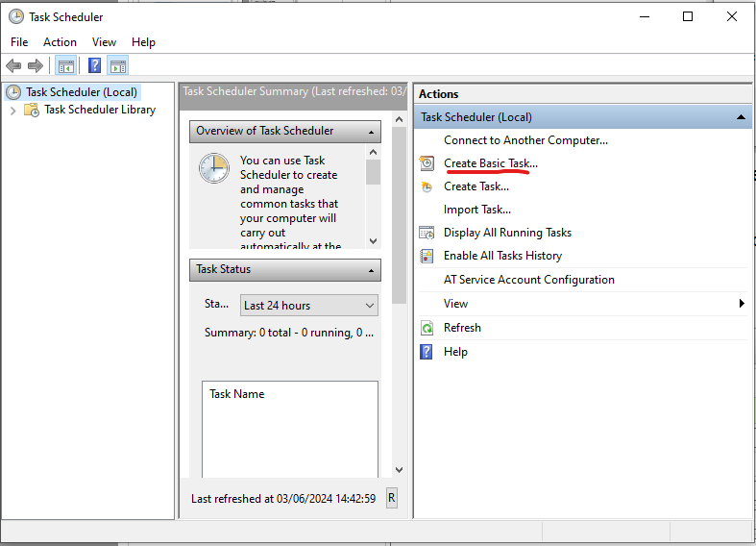Image resolution: width=756 pixels, height=546 pixels.
Task: Click the green Refresh icon in Actions
Action: pyautogui.click(x=427, y=328)
